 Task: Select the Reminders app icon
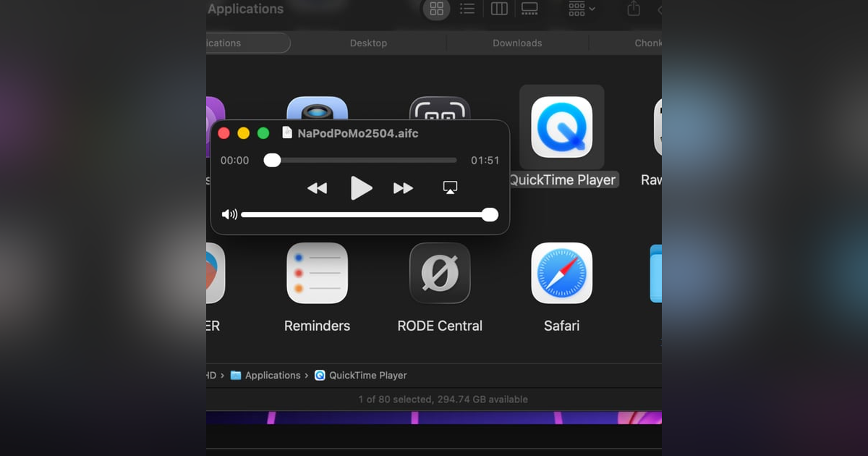click(x=317, y=274)
